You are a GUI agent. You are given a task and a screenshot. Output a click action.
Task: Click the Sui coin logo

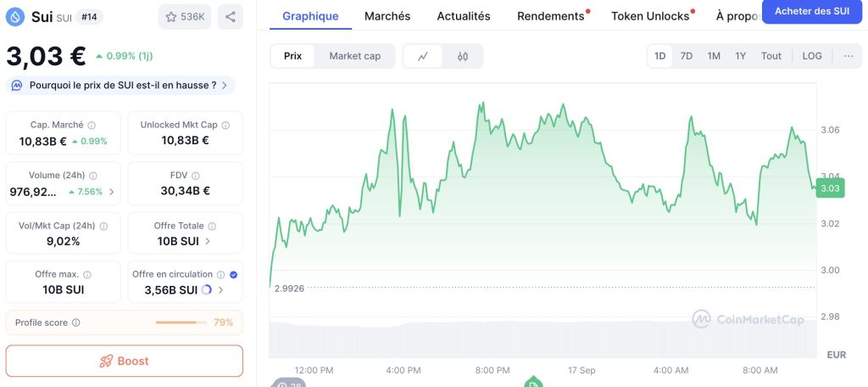pyautogui.click(x=15, y=17)
